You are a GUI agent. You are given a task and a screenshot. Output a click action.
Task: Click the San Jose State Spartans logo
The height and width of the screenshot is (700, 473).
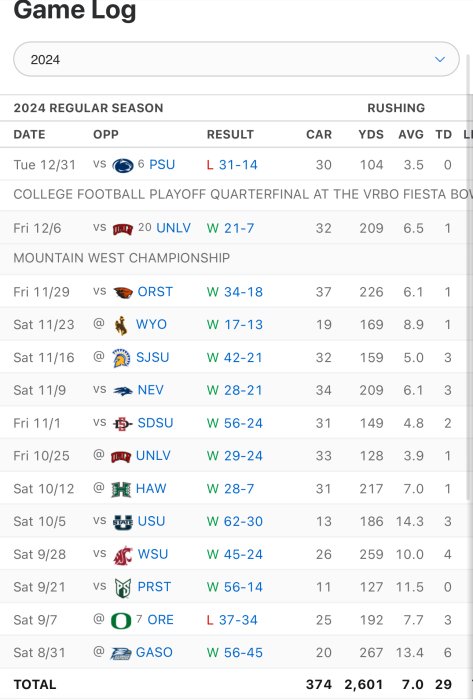[x=121, y=358]
